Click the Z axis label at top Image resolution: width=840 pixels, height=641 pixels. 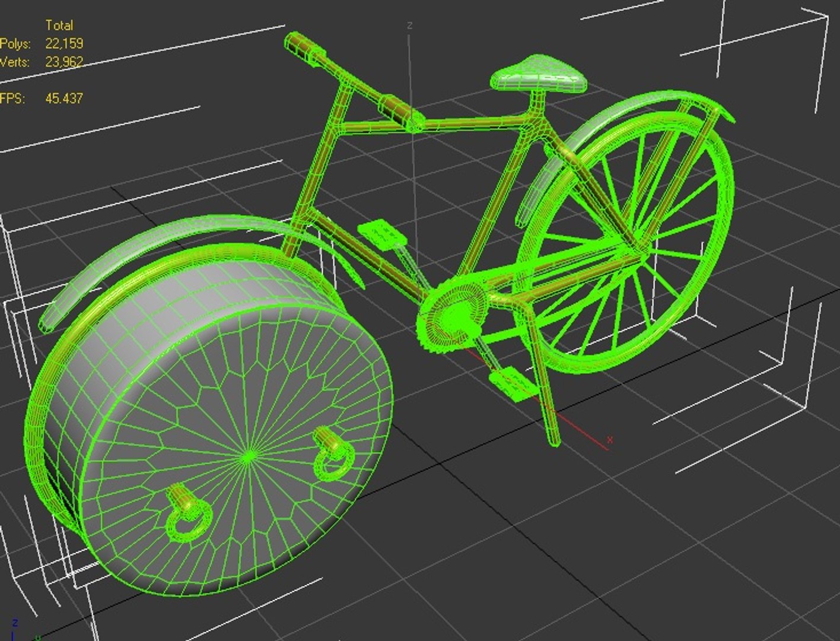(409, 26)
